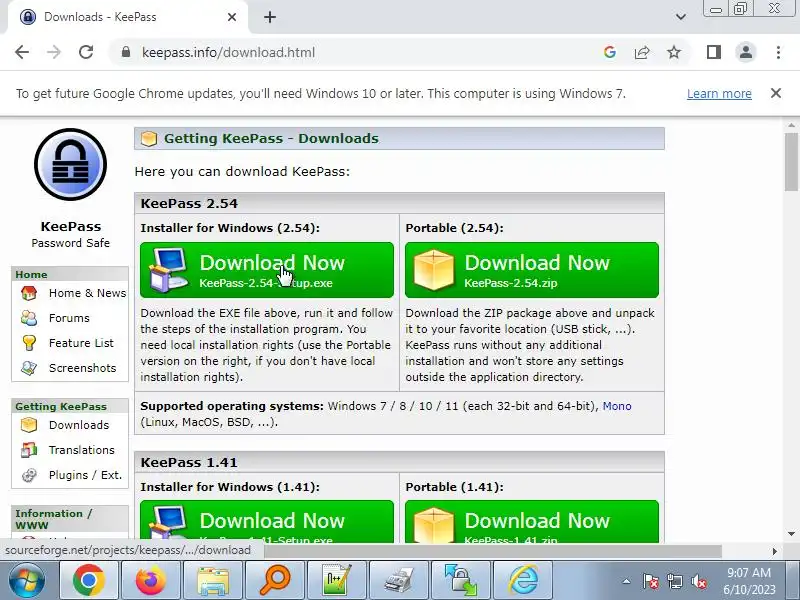Show hidden tray icons arrow
This screenshot has width=800, height=600.
627,581
